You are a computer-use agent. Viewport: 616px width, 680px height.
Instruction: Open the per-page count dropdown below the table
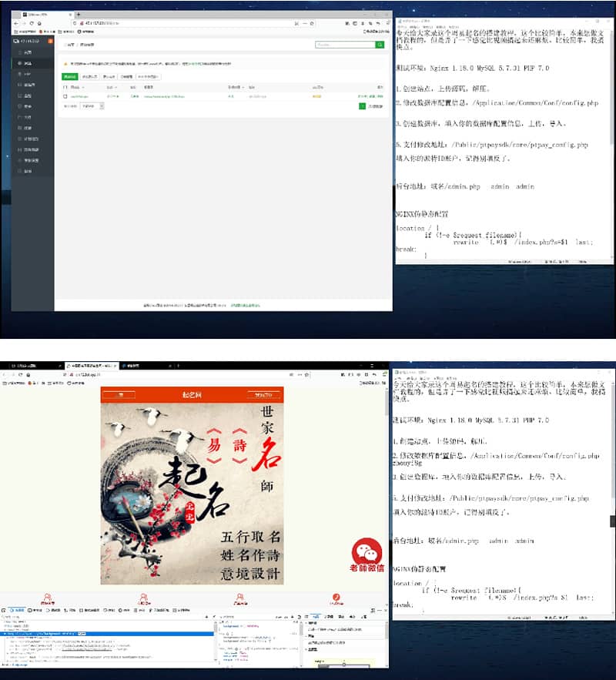[92, 106]
